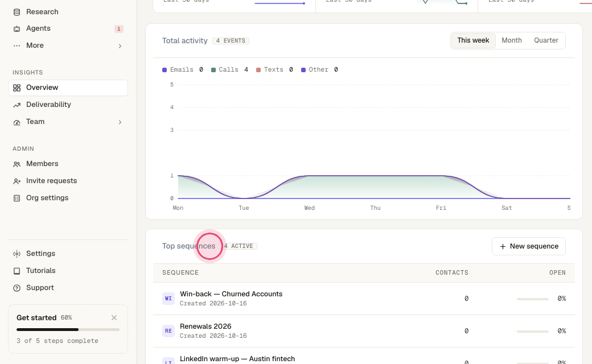This screenshot has height=364, width=592.
Task: Open the Win-back — Churned Accounts sequence
Action: [231, 294]
